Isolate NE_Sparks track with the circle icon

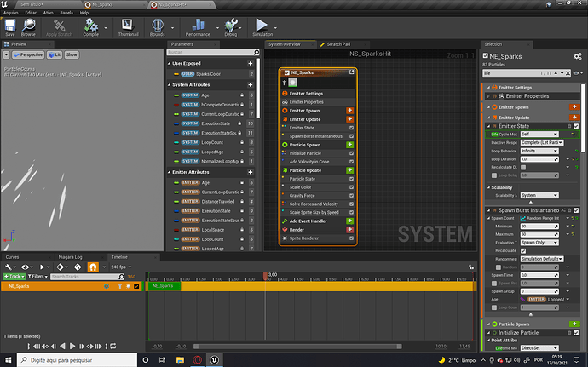[107, 286]
